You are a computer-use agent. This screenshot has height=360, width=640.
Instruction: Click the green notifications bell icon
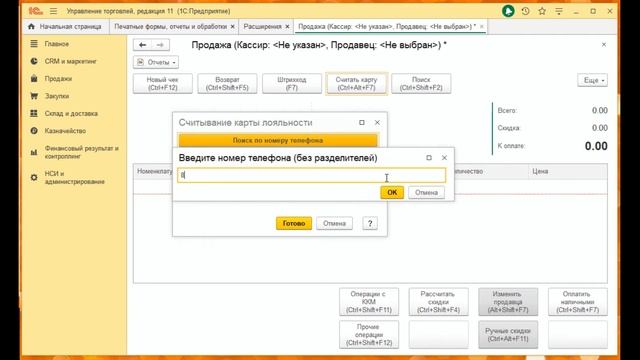click(x=508, y=11)
